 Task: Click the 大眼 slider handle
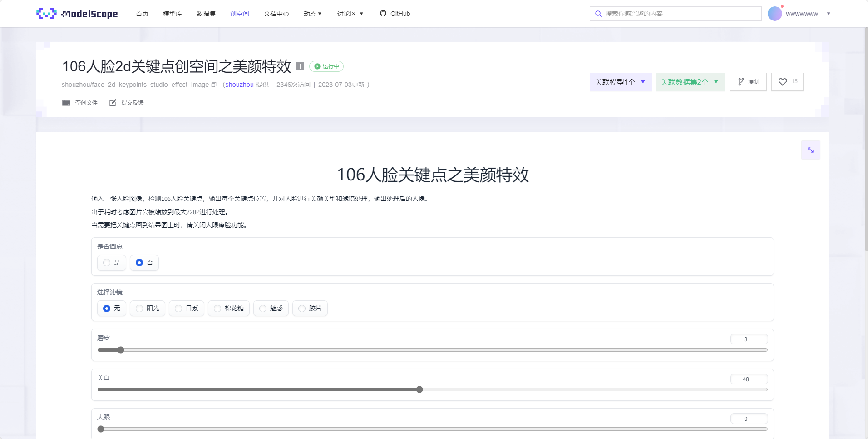click(x=101, y=429)
